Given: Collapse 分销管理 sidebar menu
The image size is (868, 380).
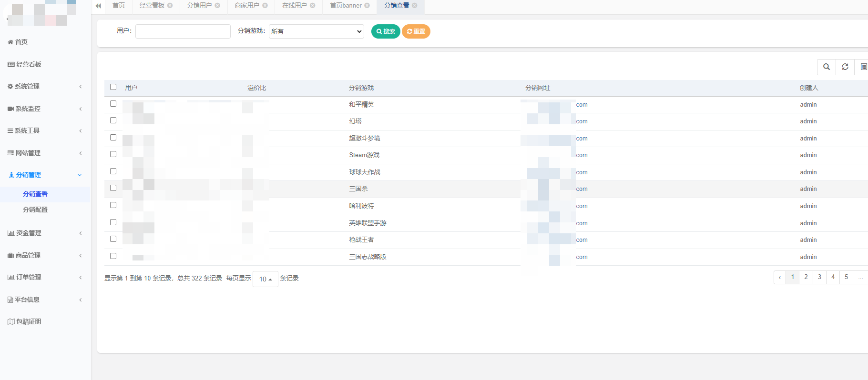Looking at the screenshot, I should [45, 175].
